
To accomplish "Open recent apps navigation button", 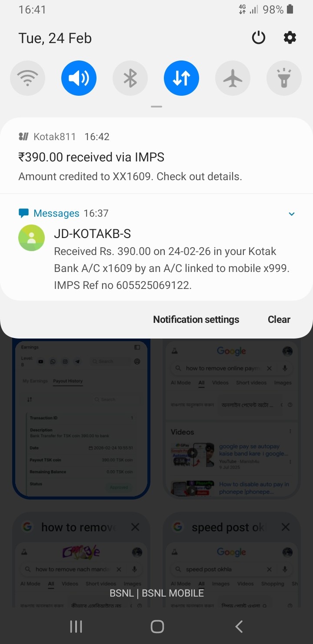I will point(76,627).
